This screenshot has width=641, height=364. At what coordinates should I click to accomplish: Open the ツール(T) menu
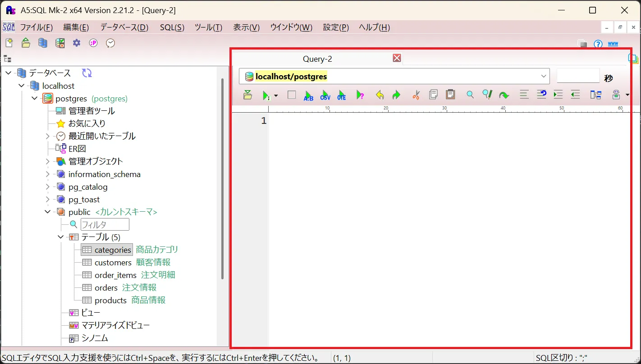pos(208,27)
